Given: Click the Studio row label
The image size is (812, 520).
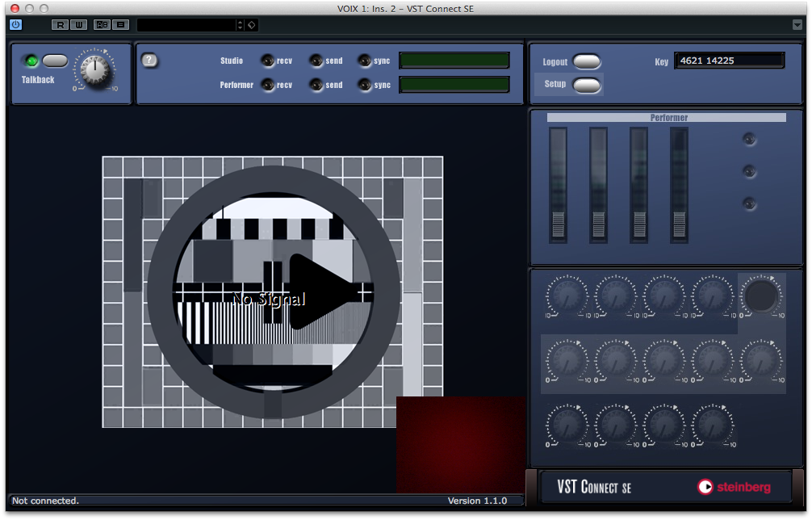Looking at the screenshot, I should (232, 61).
